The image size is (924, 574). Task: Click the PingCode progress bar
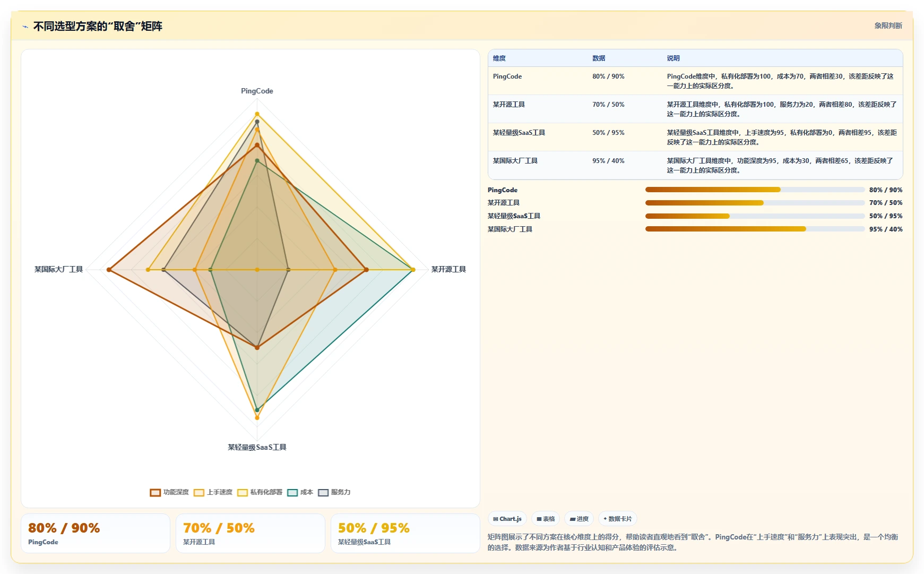(x=755, y=190)
